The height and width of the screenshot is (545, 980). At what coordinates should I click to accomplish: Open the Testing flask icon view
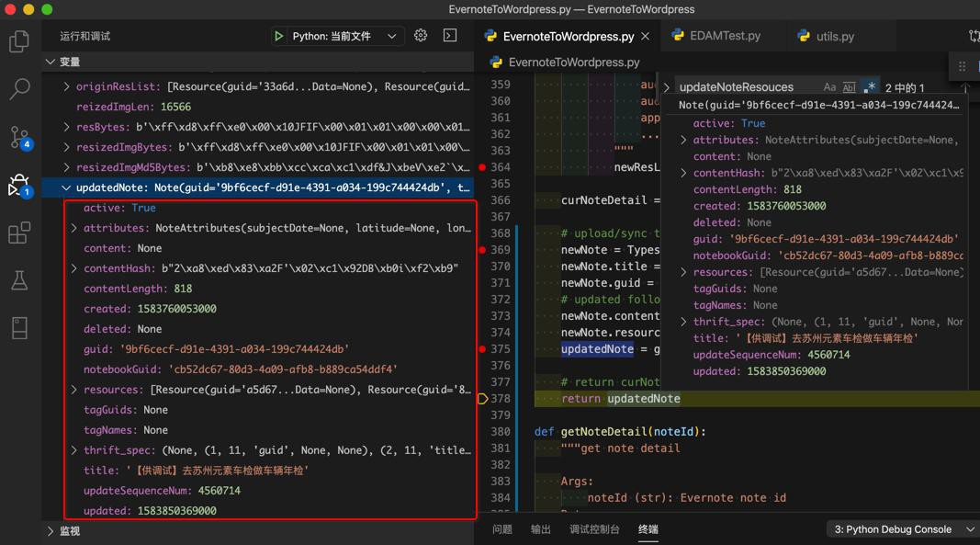19,280
